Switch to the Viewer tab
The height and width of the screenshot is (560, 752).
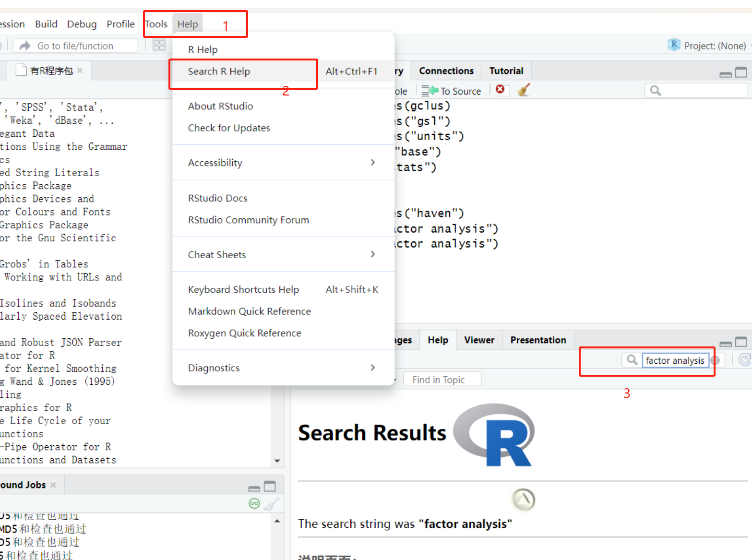tap(479, 340)
